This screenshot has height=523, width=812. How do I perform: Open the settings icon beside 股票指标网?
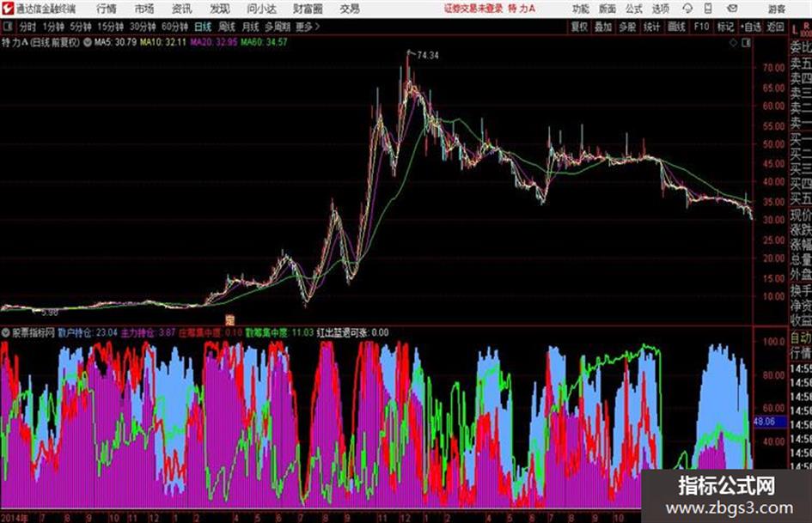[6, 333]
